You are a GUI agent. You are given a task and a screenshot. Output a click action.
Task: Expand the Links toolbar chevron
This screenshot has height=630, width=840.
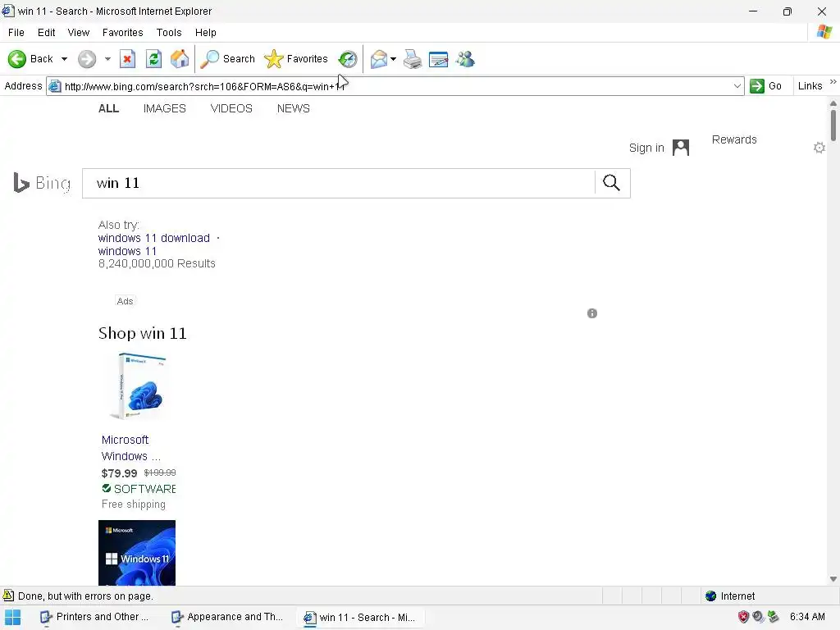click(x=833, y=81)
